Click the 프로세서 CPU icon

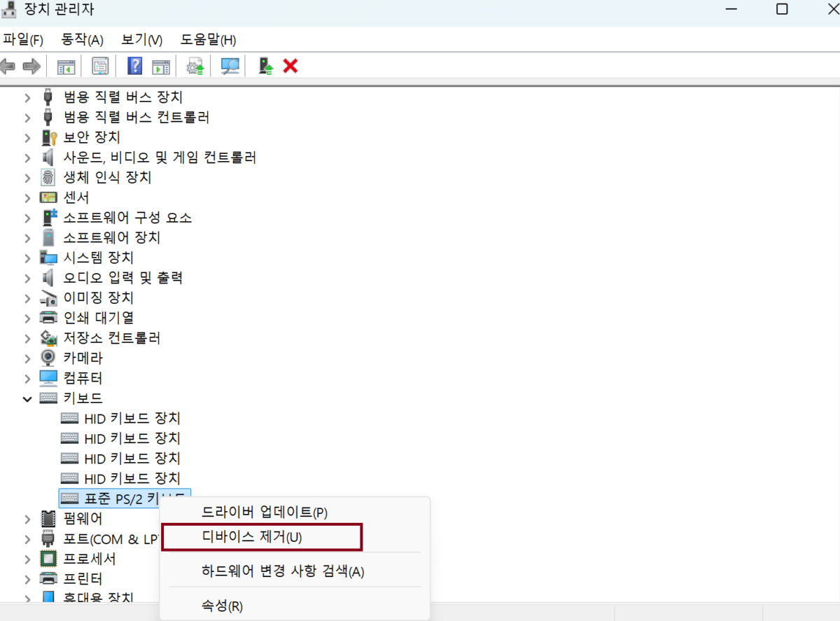[48, 559]
